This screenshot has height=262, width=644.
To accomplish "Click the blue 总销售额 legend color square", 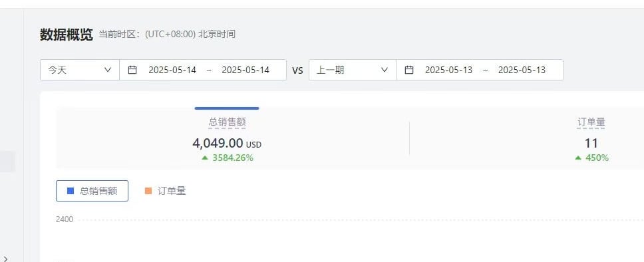I will [71, 191].
